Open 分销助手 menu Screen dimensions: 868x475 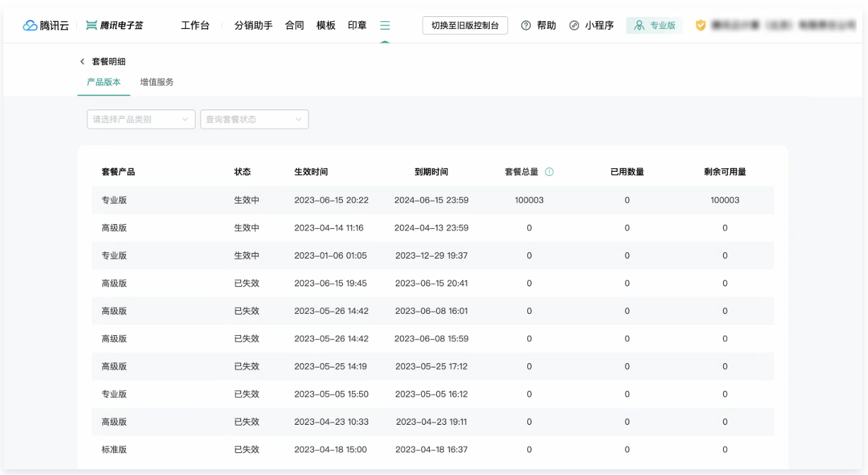[x=253, y=25]
